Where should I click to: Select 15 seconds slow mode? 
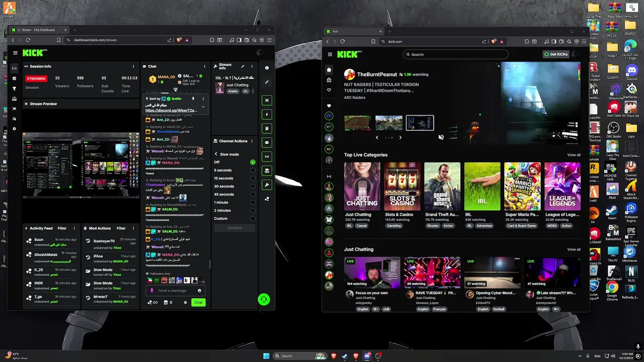253,178
